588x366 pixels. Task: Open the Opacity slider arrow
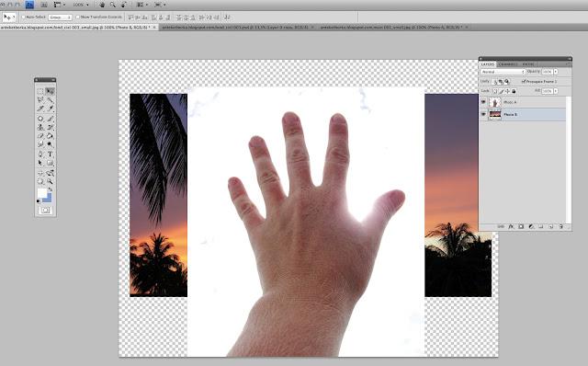(x=556, y=72)
